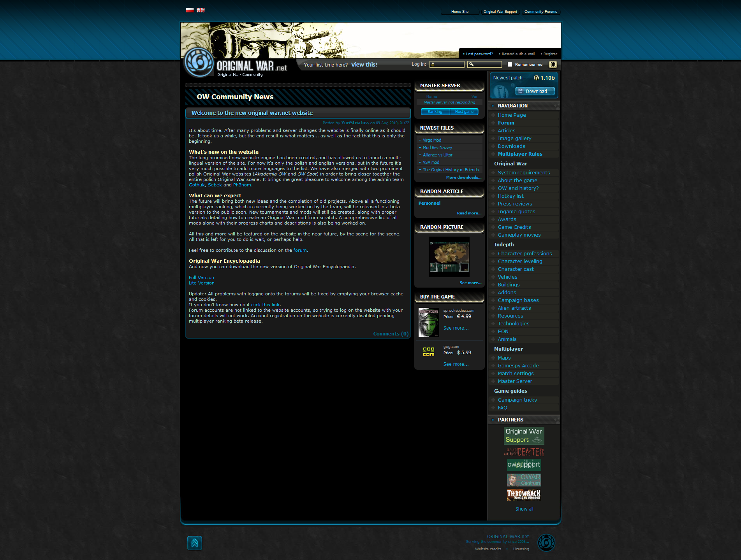The width and height of the screenshot is (741, 560).
Task: Open Campaign tricks navigation item
Action: point(517,400)
